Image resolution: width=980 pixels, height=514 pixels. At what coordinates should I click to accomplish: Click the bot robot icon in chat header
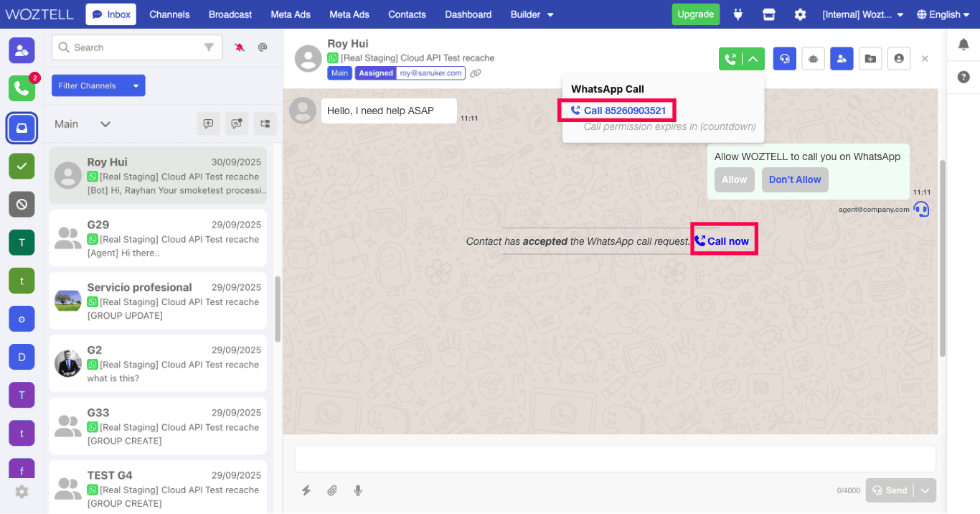(x=813, y=59)
